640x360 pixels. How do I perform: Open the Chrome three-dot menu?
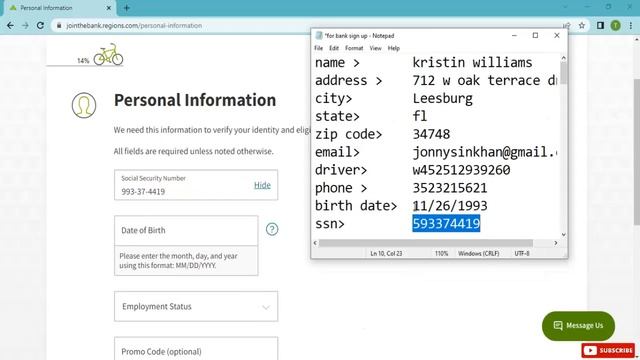(631, 25)
